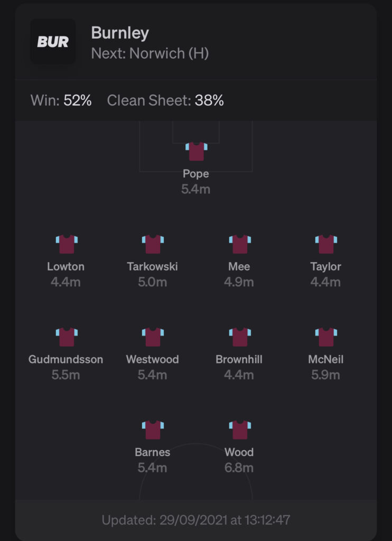
Task: Open the BUR team badge
Action: [x=53, y=42]
